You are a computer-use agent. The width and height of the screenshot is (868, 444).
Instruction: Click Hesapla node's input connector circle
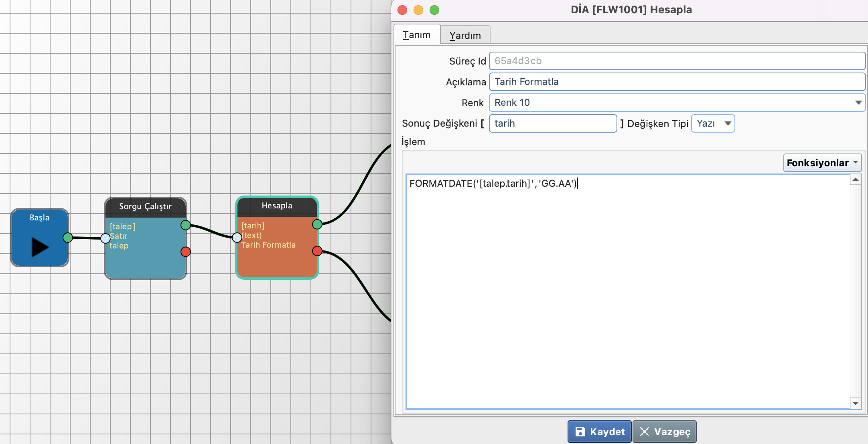pyautogui.click(x=237, y=238)
